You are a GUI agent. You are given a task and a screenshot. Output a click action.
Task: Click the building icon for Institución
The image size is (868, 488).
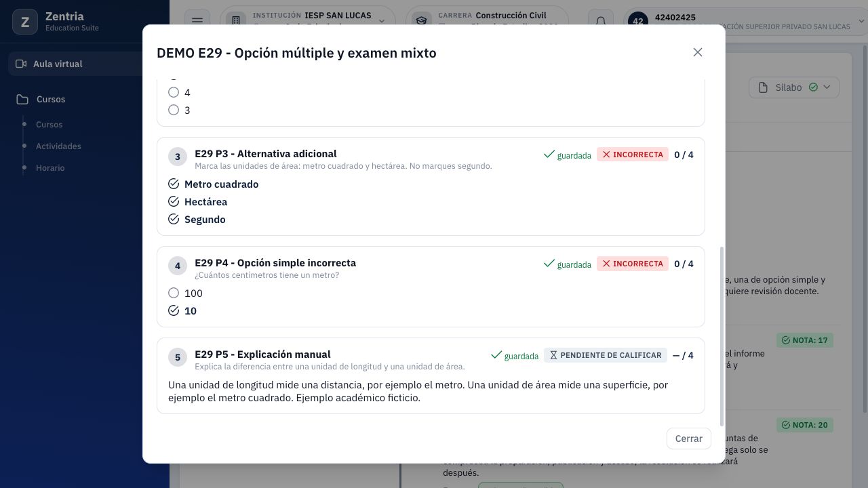coord(235,21)
